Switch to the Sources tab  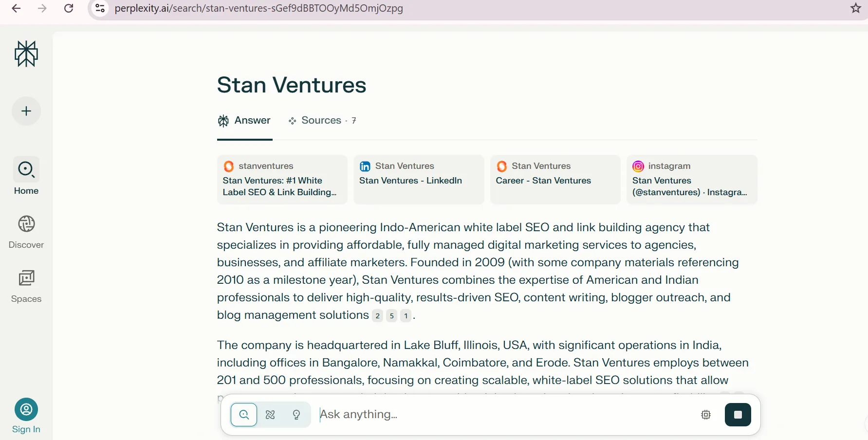click(322, 121)
